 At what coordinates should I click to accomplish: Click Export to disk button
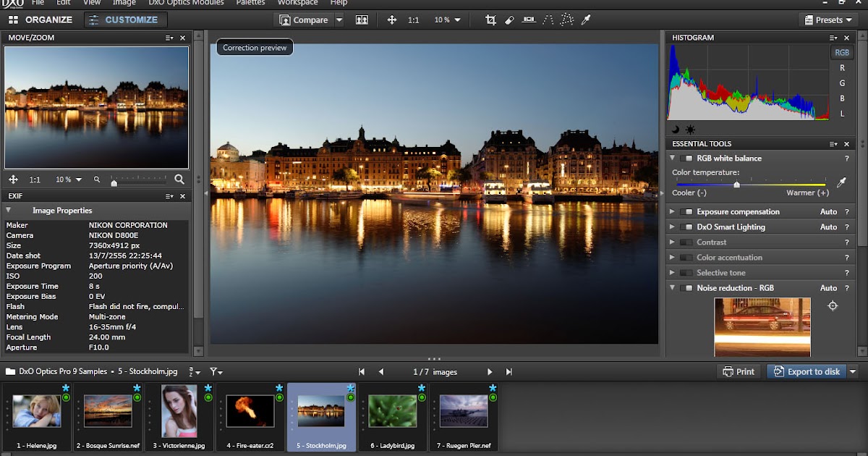tap(807, 372)
